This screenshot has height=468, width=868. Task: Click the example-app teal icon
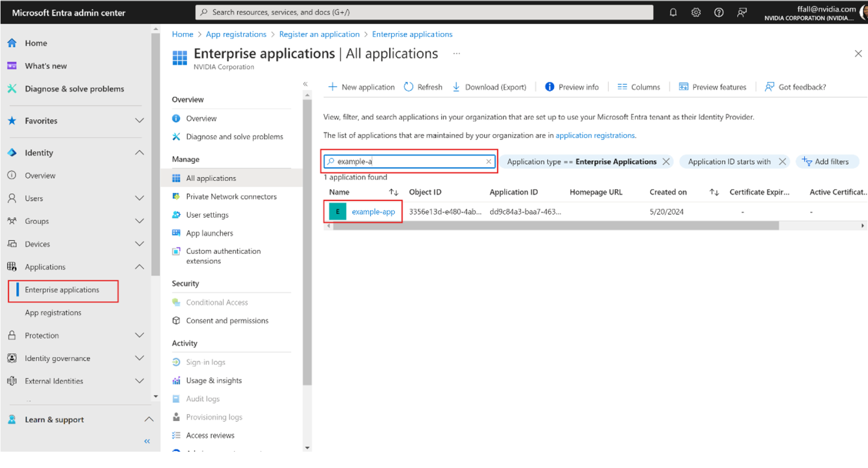[x=338, y=212]
